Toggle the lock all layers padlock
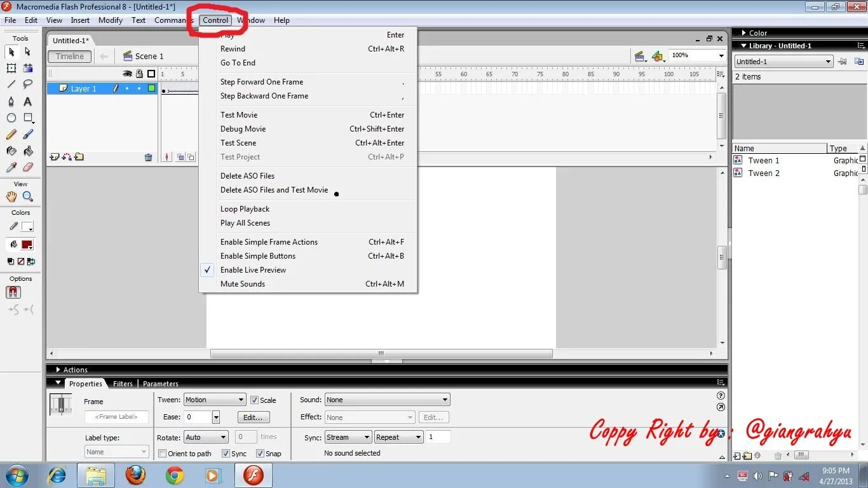Image resolution: width=868 pixels, height=488 pixels. (x=140, y=74)
